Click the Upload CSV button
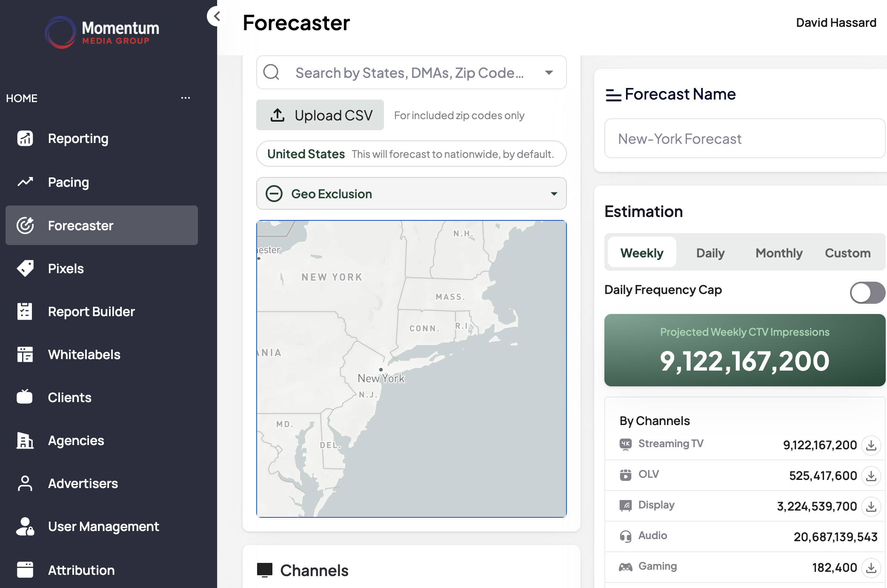 tap(320, 115)
